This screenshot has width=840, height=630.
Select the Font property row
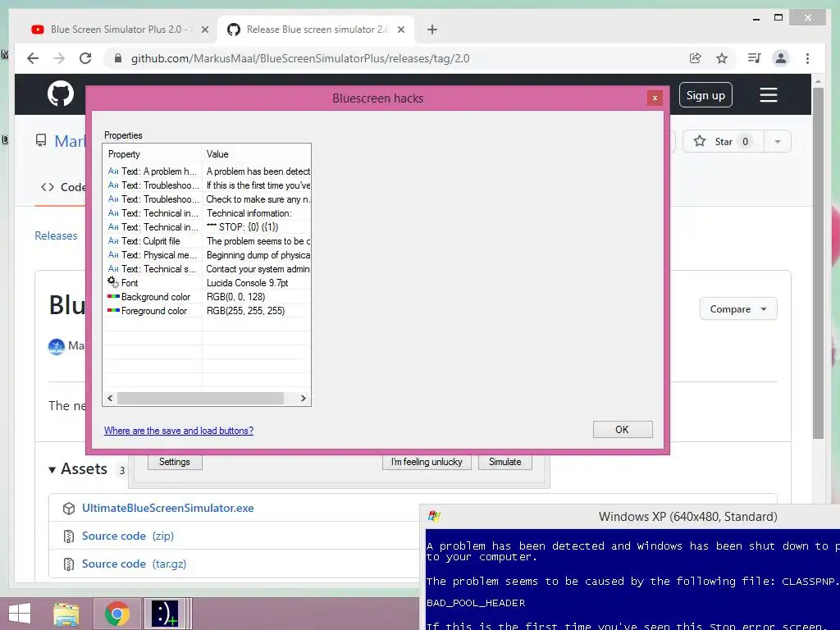(207, 283)
